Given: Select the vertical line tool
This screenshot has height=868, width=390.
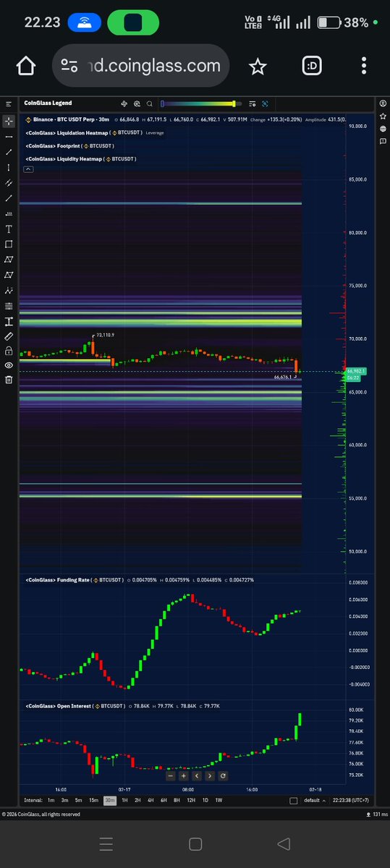Looking at the screenshot, I should click(8, 167).
